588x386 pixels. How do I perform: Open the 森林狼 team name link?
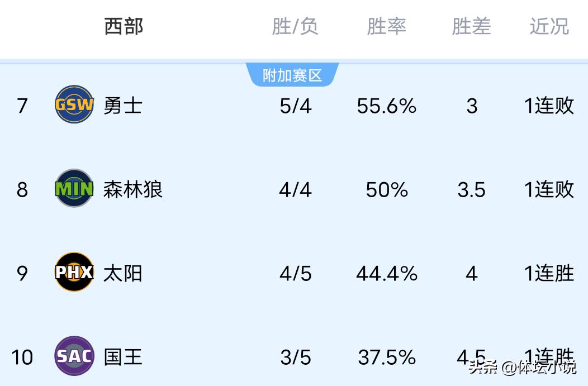pos(133,189)
